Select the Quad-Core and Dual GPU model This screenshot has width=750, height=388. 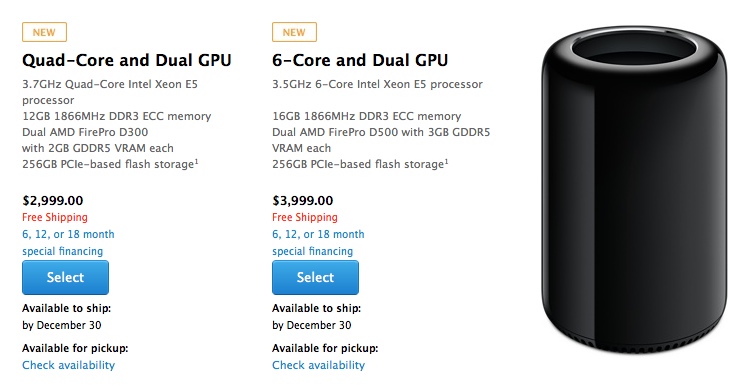[x=66, y=277]
